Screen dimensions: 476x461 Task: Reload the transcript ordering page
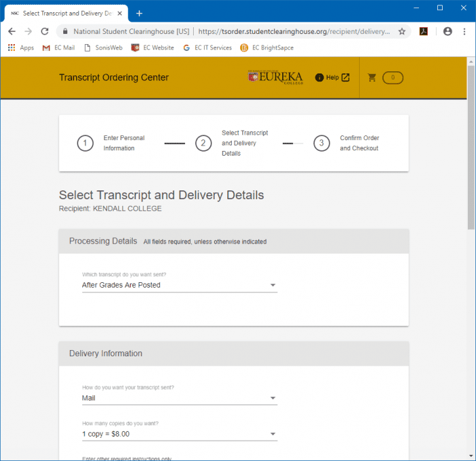tap(45, 31)
